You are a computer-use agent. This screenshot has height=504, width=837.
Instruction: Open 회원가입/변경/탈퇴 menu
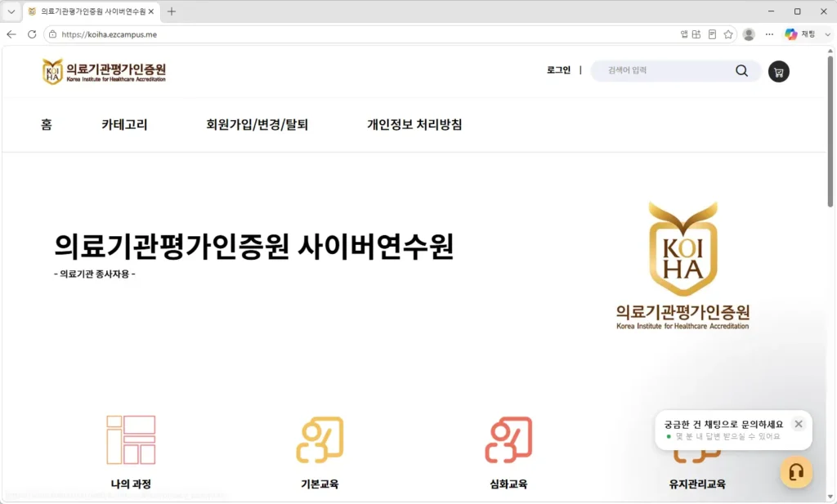click(257, 125)
